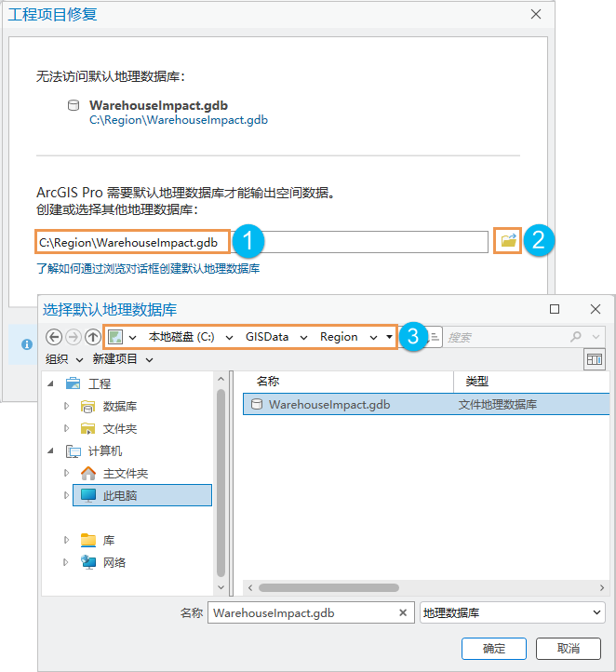The height and width of the screenshot is (672, 616).
Task: Open dropdown after GISData path segment
Action: (303, 338)
